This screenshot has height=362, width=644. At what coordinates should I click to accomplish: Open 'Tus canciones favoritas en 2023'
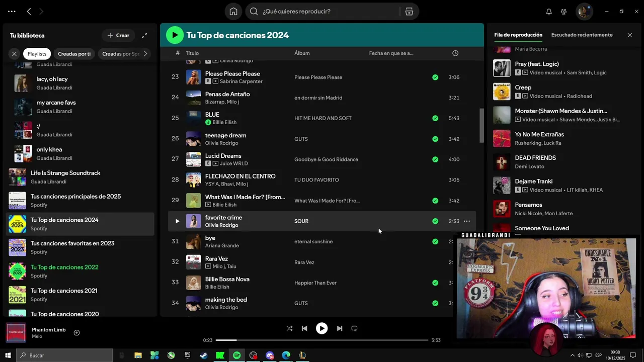click(80, 247)
